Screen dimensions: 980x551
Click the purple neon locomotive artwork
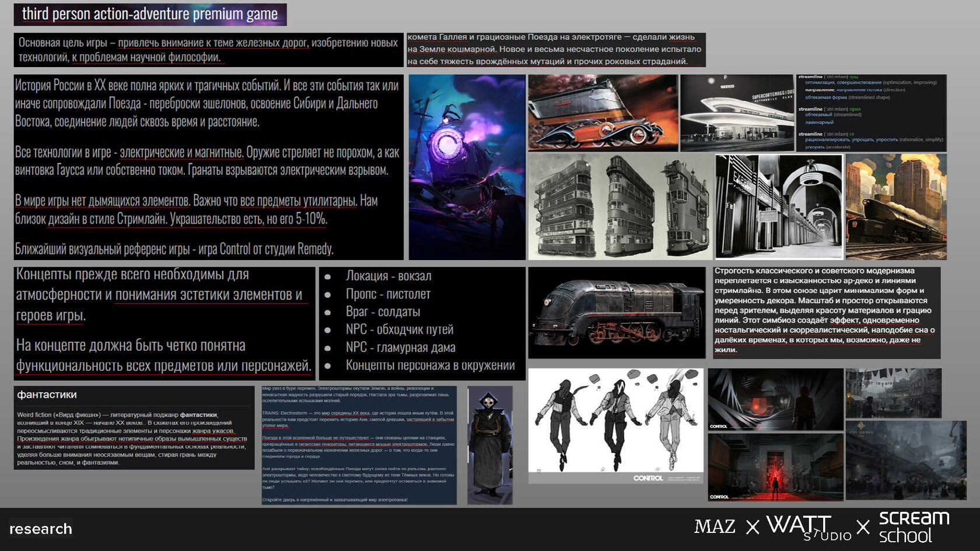(x=467, y=167)
